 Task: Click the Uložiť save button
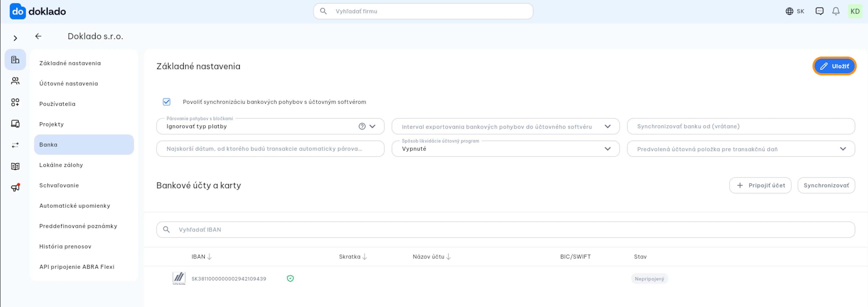coord(834,66)
